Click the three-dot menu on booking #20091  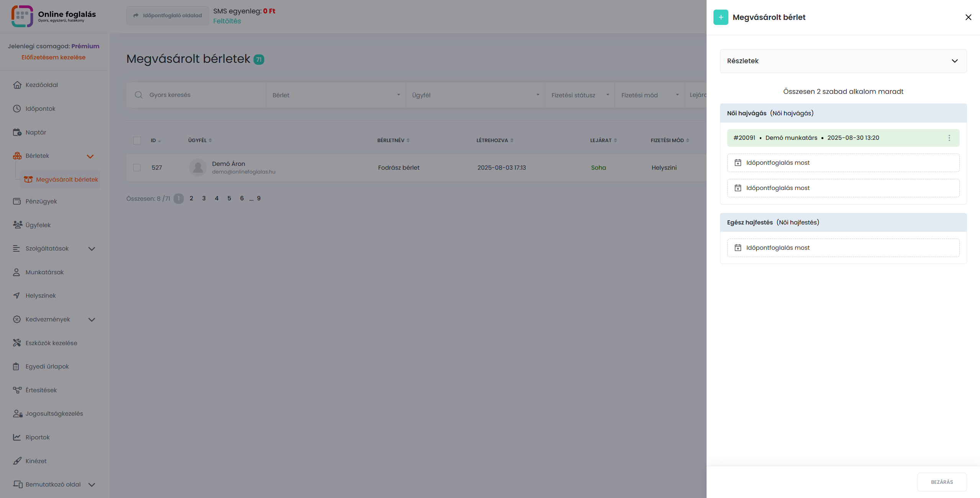(x=949, y=138)
